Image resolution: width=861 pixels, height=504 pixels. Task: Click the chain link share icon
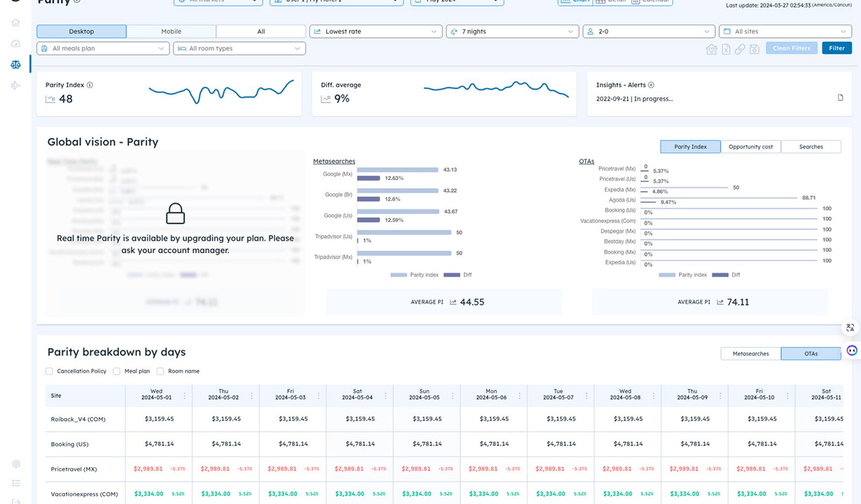(740, 49)
